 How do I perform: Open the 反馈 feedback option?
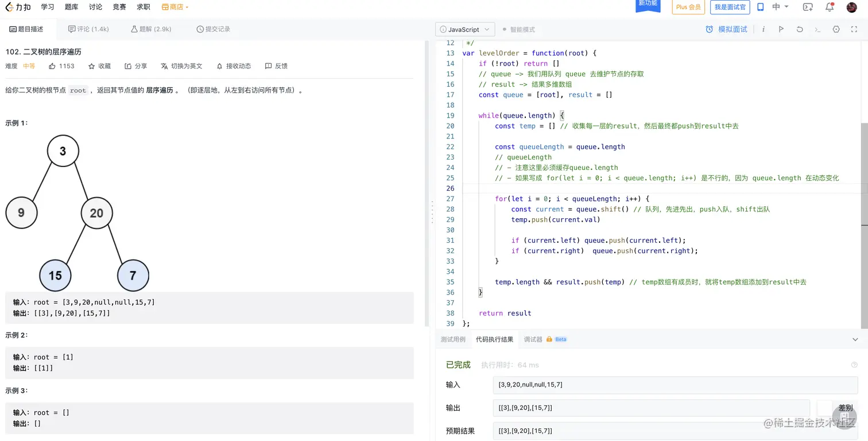coord(276,66)
